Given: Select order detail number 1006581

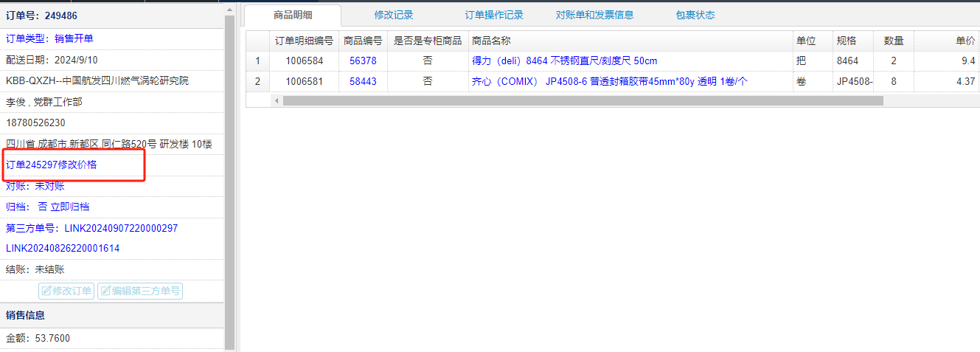Looking at the screenshot, I should pos(305,81).
